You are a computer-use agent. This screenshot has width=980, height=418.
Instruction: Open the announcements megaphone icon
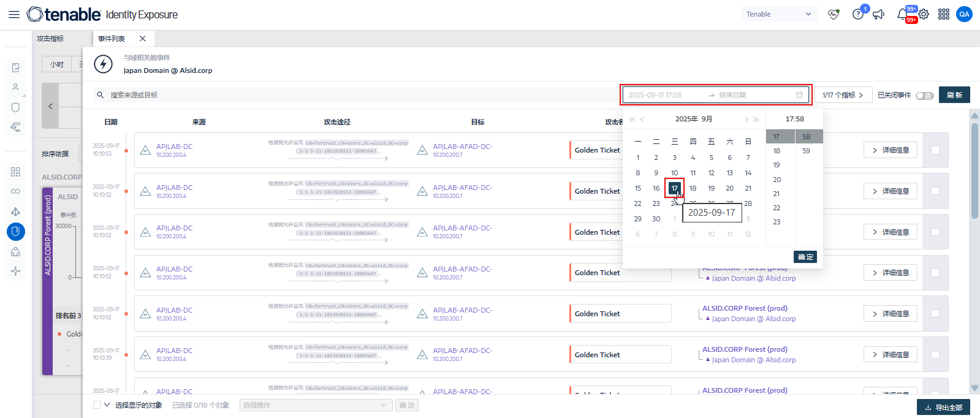click(x=879, y=14)
